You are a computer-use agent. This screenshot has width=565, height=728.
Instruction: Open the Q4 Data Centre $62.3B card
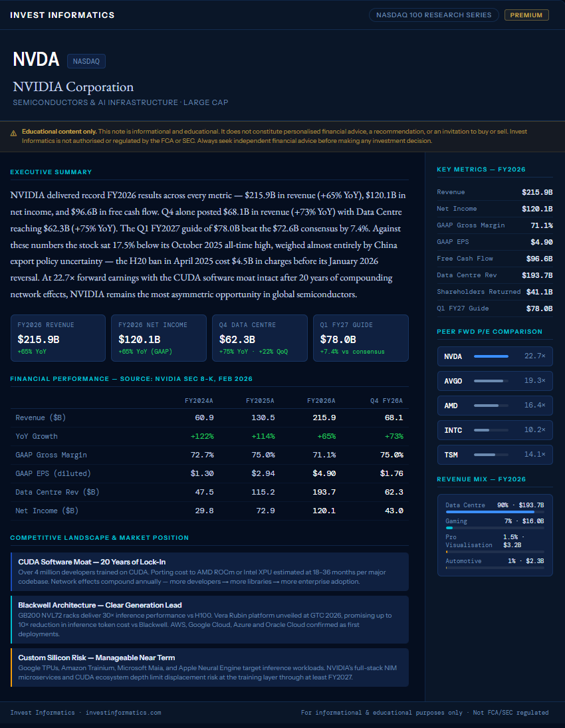[x=259, y=338]
